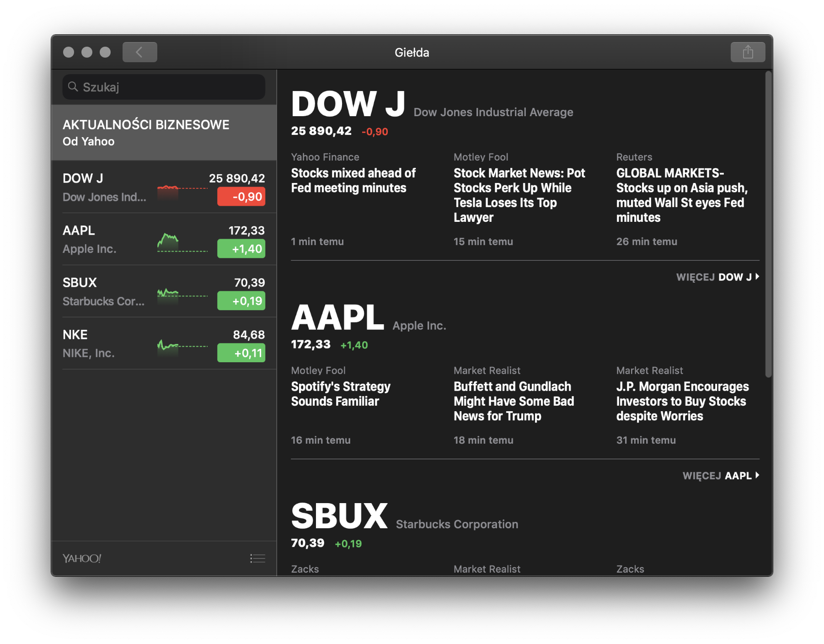Select the AAPL watchlist row
824x644 pixels.
click(164, 239)
